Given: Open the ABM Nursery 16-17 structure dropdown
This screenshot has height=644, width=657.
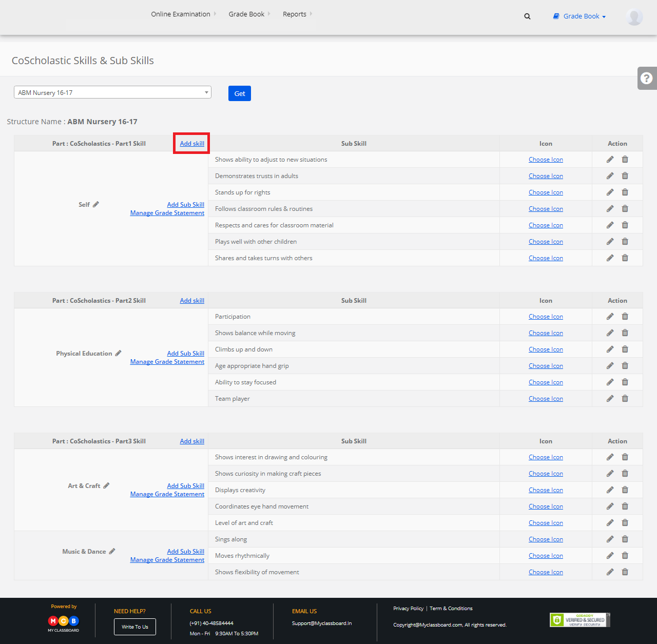Looking at the screenshot, I should pos(112,92).
